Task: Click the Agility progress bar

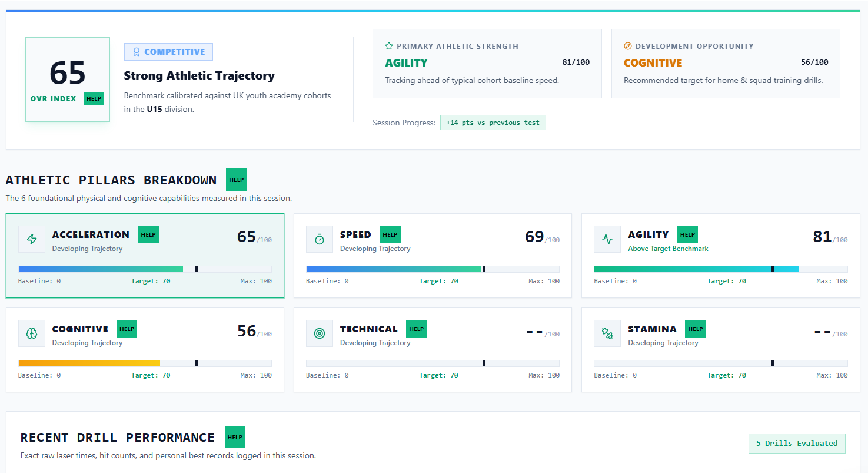Action: (x=721, y=269)
